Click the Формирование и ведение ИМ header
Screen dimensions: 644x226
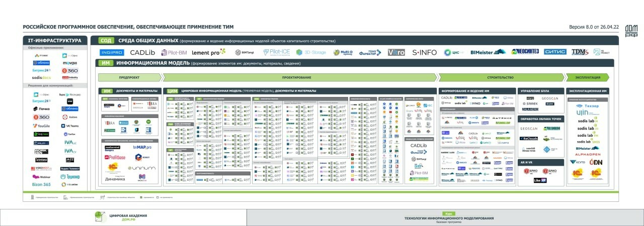pyautogui.click(x=477, y=91)
